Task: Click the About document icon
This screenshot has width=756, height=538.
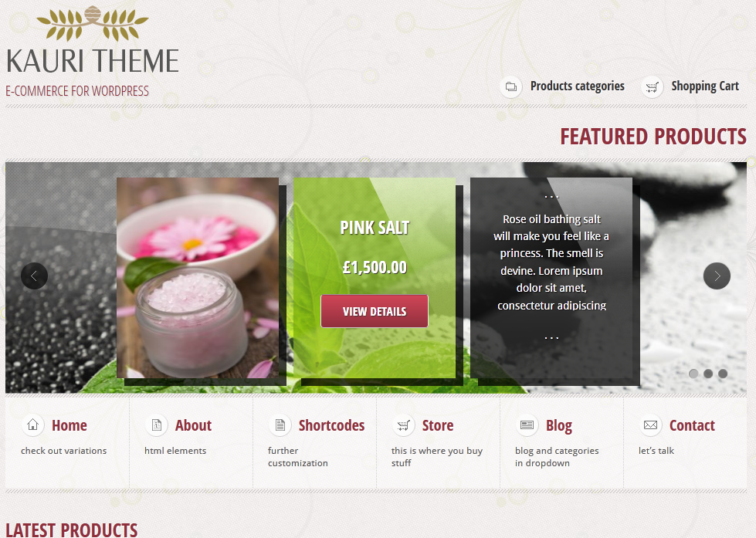Action: [x=156, y=425]
